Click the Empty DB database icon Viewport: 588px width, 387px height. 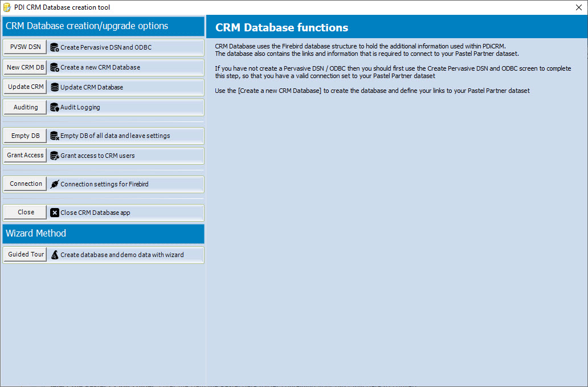pos(55,136)
